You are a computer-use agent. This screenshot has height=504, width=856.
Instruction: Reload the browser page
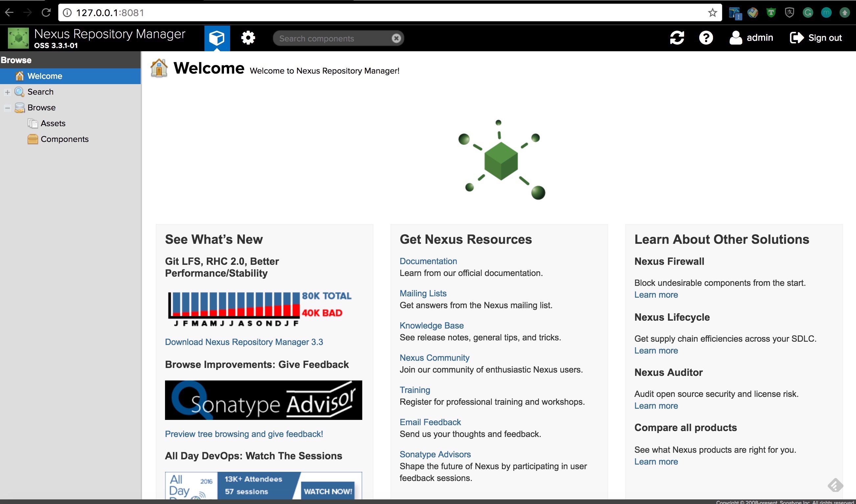(46, 13)
